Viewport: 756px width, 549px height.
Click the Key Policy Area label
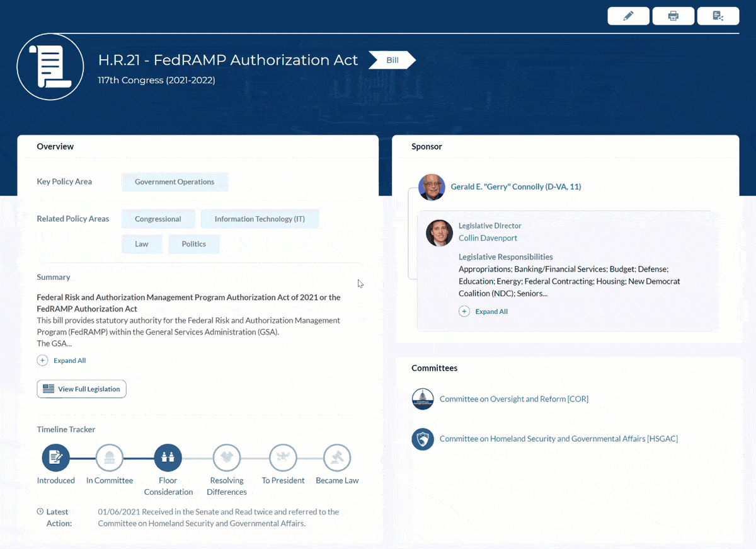click(x=64, y=182)
